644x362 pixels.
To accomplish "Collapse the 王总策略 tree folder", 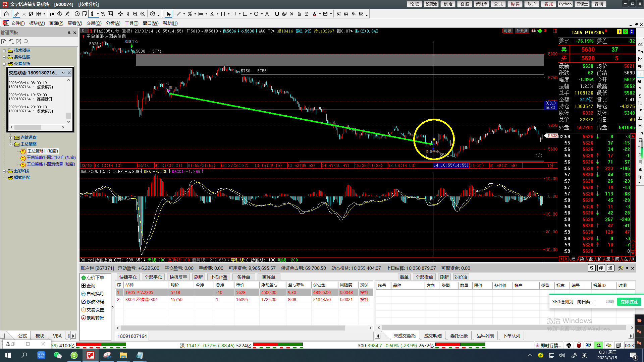I will tap(10, 144).
